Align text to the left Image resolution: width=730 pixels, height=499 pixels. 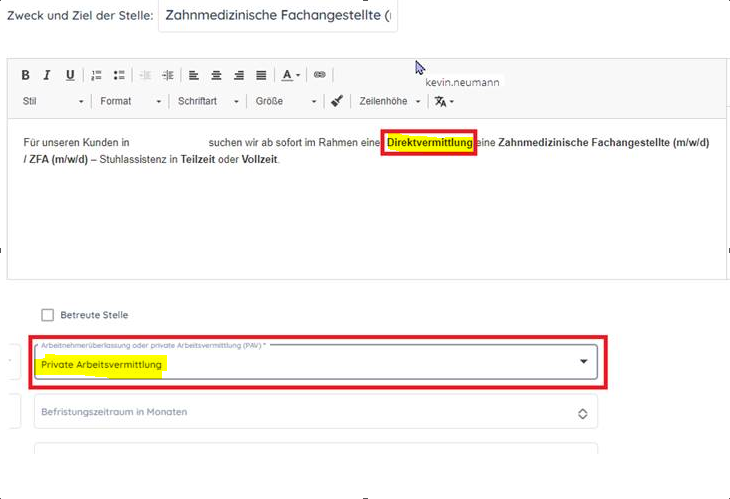pos(194,75)
